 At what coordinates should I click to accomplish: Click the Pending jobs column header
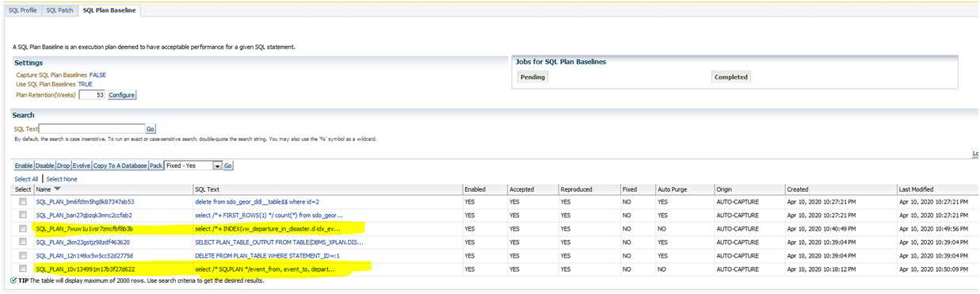(x=532, y=77)
